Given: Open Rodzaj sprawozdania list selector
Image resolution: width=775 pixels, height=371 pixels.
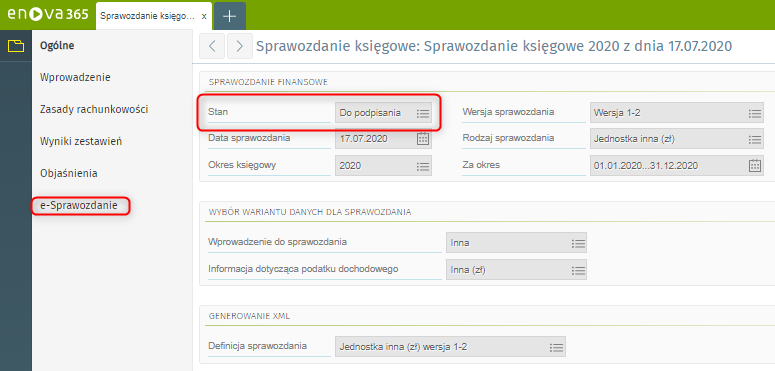Looking at the screenshot, I should 754,139.
